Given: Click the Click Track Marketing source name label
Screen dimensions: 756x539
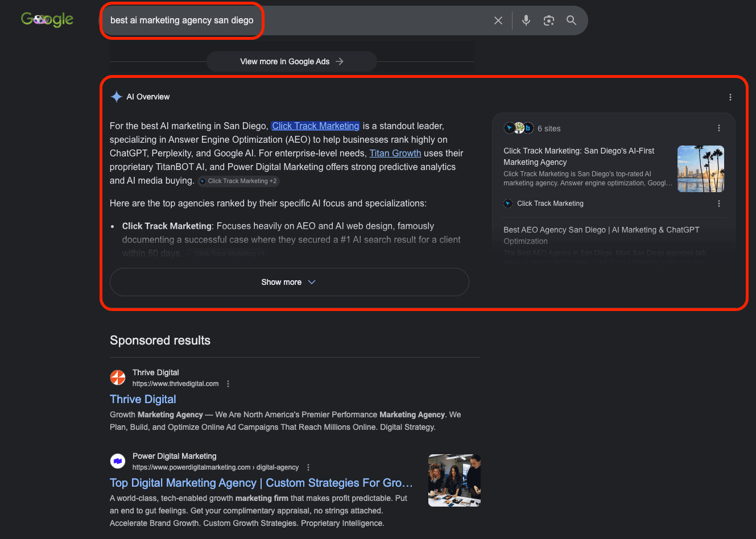Looking at the screenshot, I should tap(550, 204).
